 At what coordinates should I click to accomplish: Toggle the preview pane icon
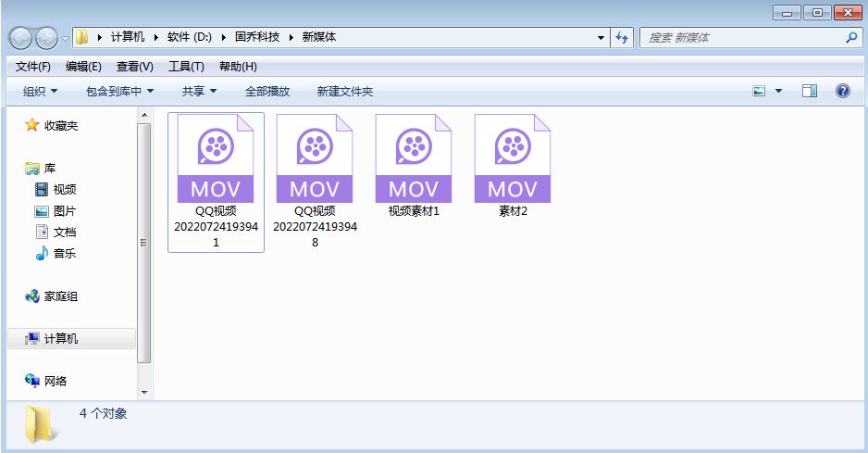click(810, 91)
